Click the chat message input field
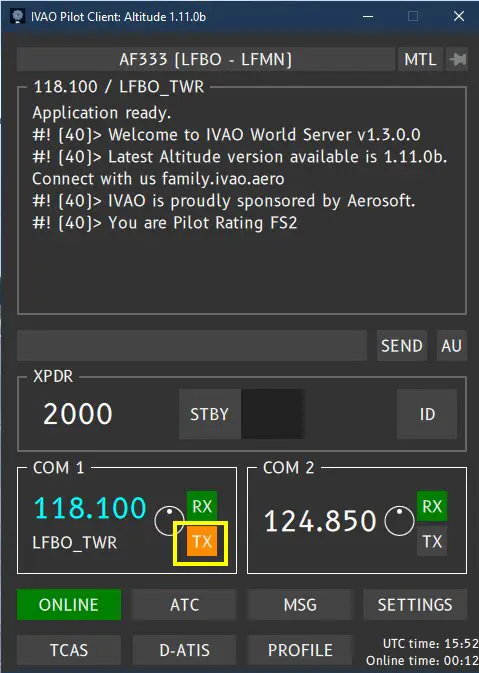 pyautogui.click(x=192, y=346)
